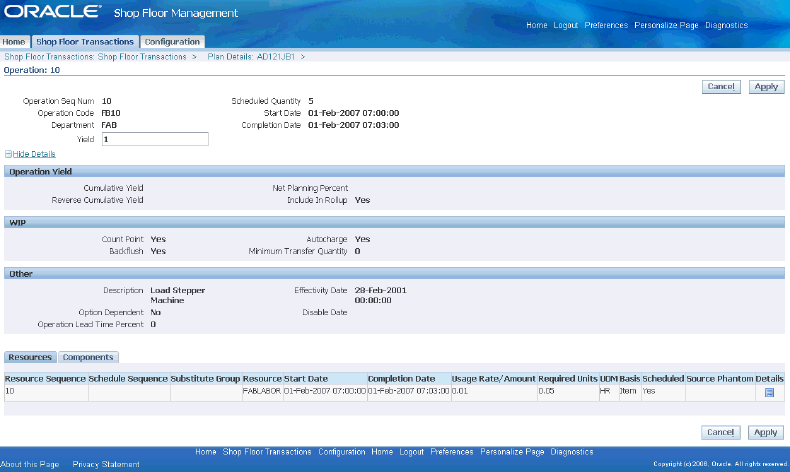Click description Load Stepper Machine text
790x472 pixels.
(177, 295)
